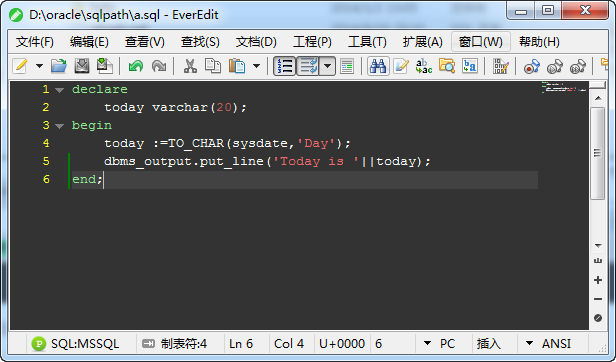This screenshot has height=362, width=616.
Task: Click the vertical scrollbar thumb
Action: pos(598,153)
